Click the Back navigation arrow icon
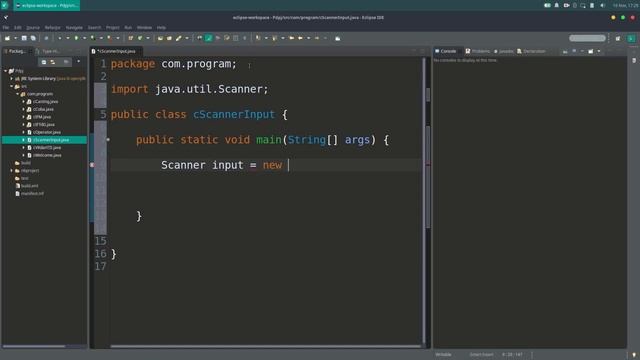The height and width of the screenshot is (360, 640). click(300, 38)
